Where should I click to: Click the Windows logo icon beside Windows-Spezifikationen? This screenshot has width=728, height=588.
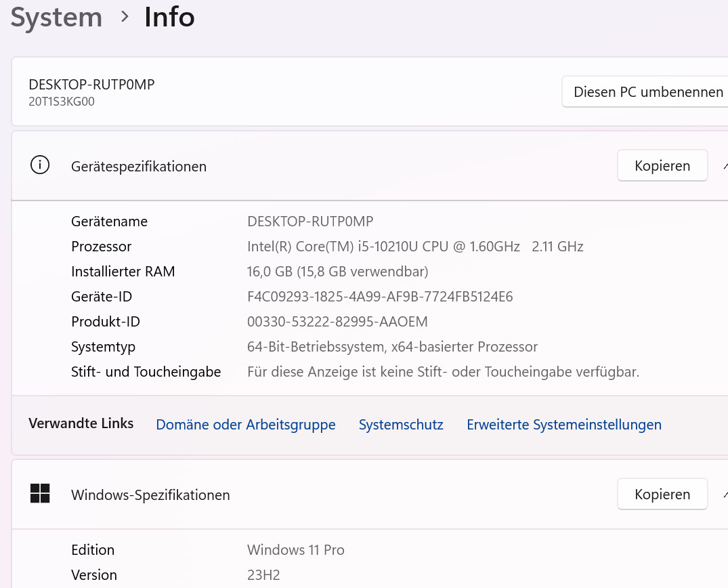40,493
